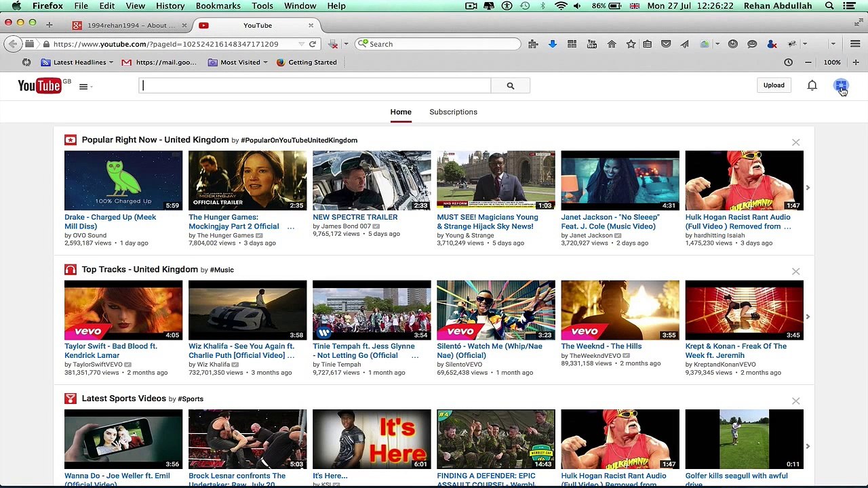Show next videos in Latest Sports row
Viewport: 868px width, 488px height.
click(x=808, y=446)
